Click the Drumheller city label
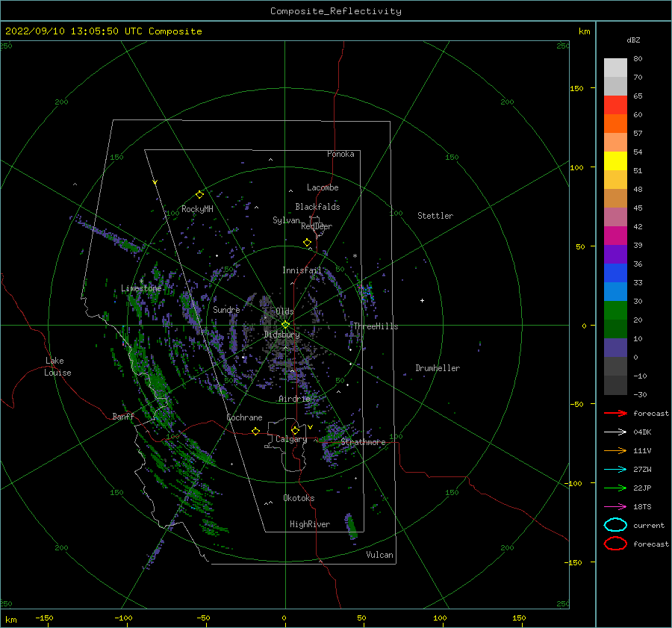 (x=438, y=368)
